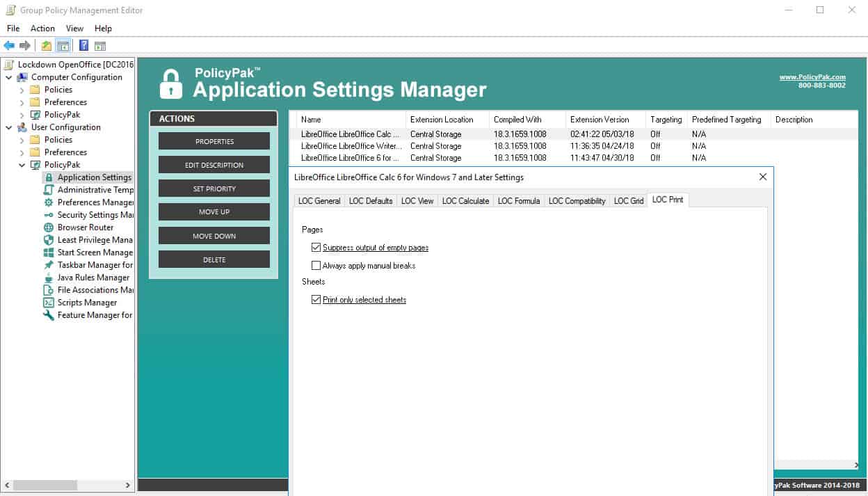Click the Java Rules Manager coffee icon

coord(49,278)
